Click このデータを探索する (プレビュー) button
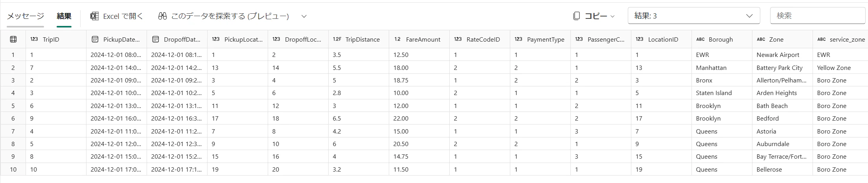Screen dimensions: 868x183 pos(230,16)
